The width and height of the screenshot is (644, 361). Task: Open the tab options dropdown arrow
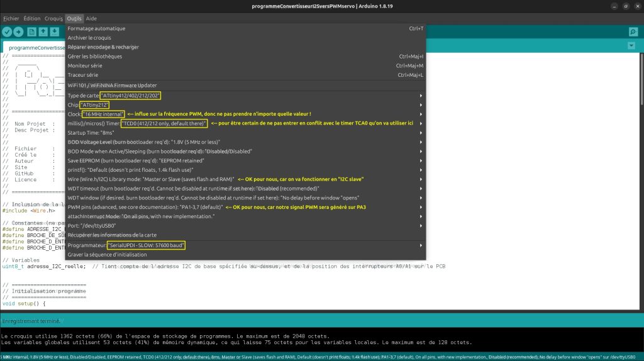click(631, 45)
